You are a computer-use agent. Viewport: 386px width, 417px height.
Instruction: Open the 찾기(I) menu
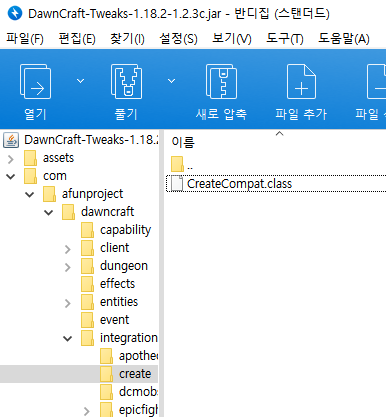(127, 39)
